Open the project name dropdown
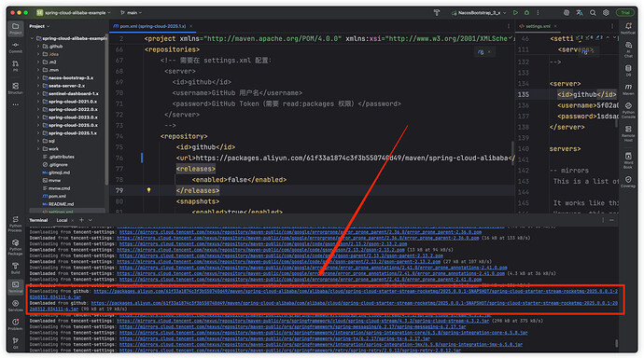This screenshot has width=644, height=358. tap(74, 13)
